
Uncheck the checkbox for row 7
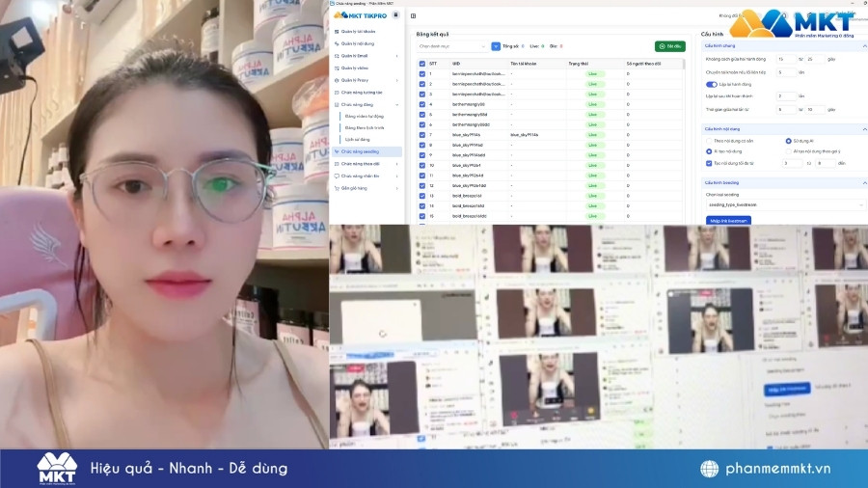click(422, 134)
